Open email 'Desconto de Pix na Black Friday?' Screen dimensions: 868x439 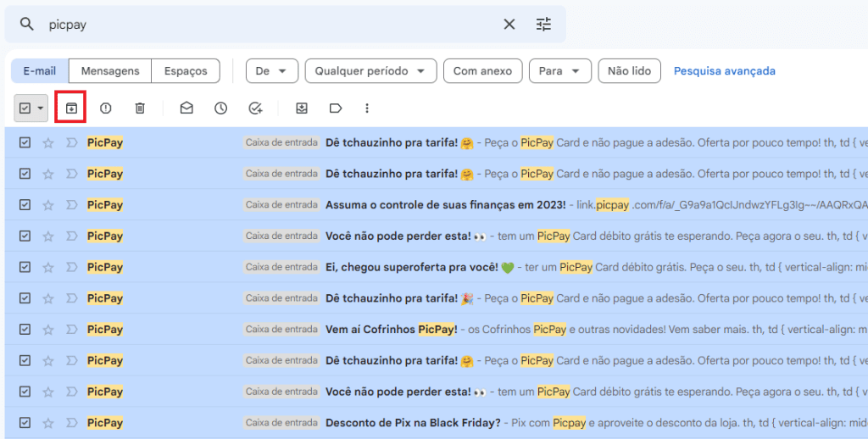[413, 423]
